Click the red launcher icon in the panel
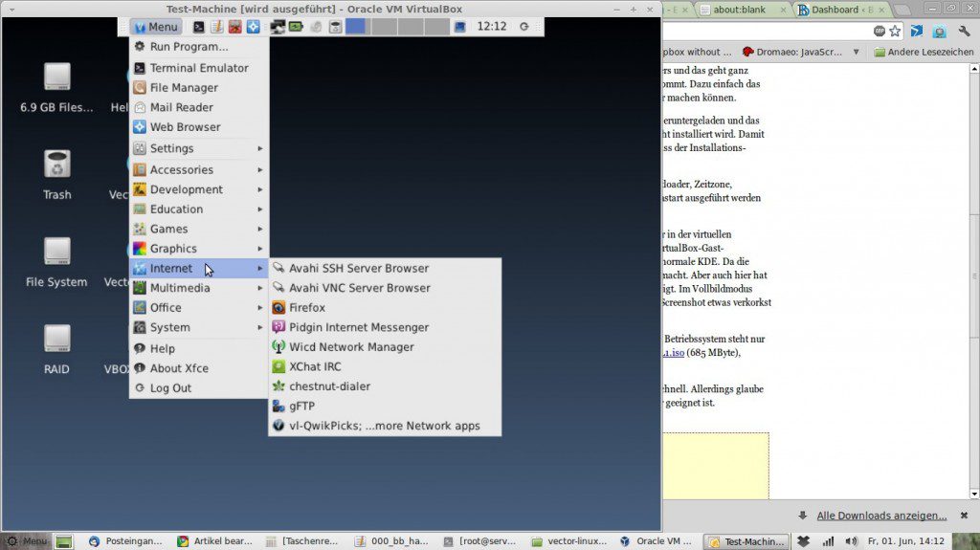Viewport: 980px width, 550px height. tap(234, 27)
